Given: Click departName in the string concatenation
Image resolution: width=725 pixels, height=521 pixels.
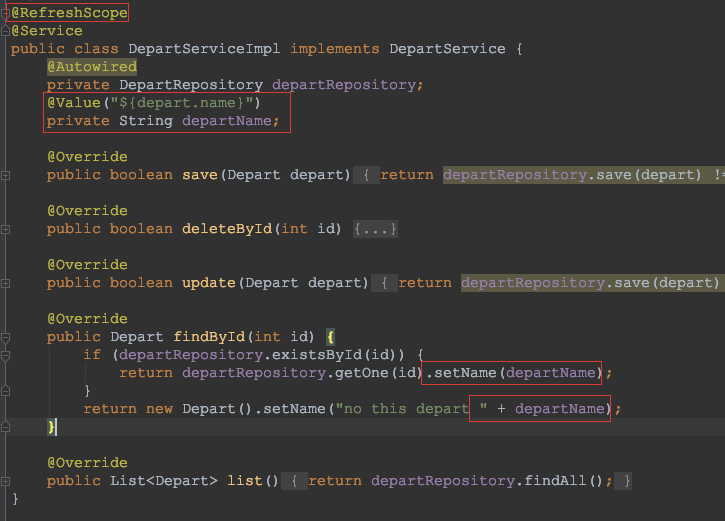Looking at the screenshot, I should coord(560,409).
